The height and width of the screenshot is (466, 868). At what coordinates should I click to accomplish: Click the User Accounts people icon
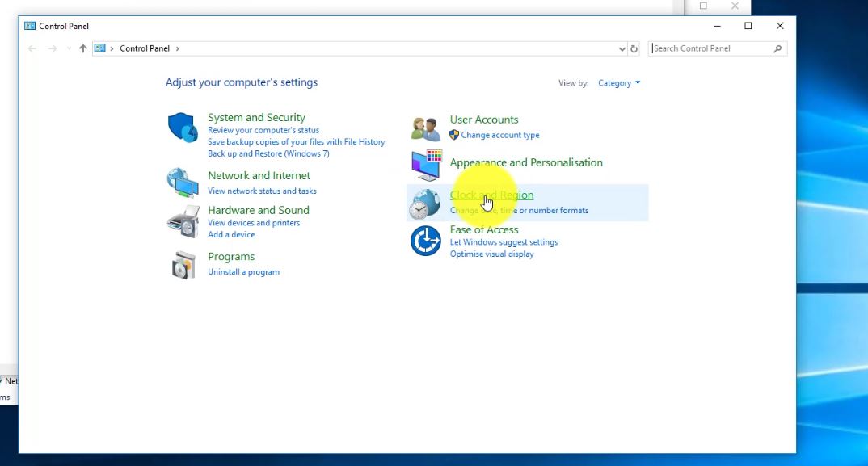pyautogui.click(x=426, y=129)
